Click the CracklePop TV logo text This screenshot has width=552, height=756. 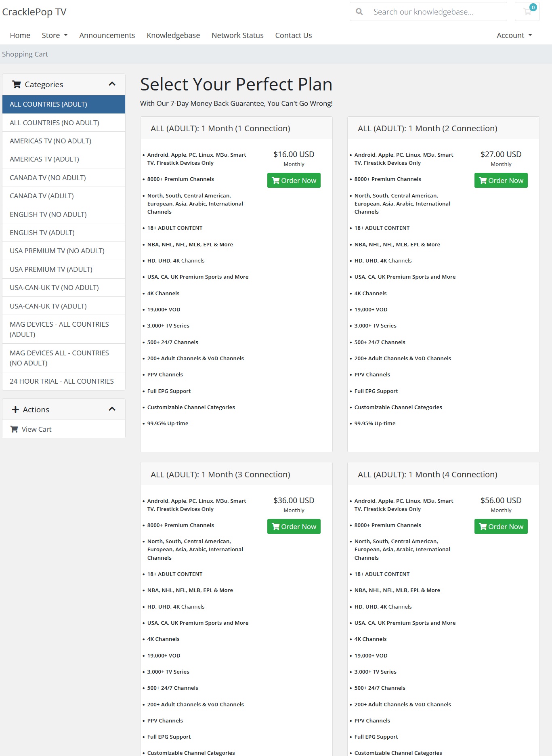34,12
